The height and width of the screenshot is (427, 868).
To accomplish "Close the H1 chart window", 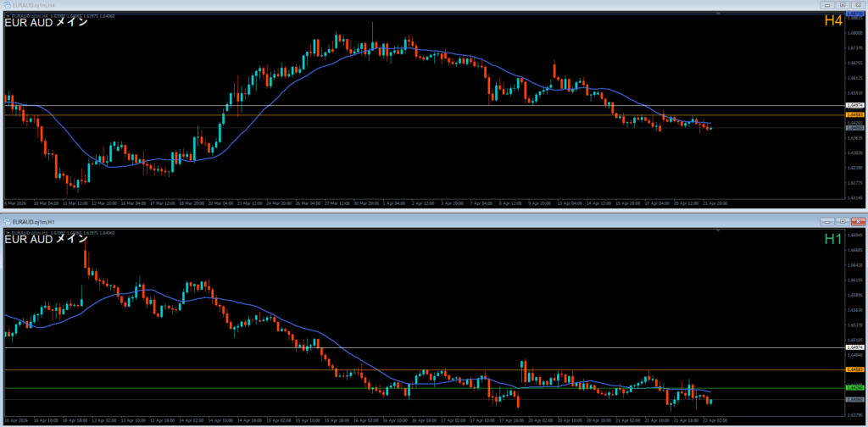I will point(858,220).
